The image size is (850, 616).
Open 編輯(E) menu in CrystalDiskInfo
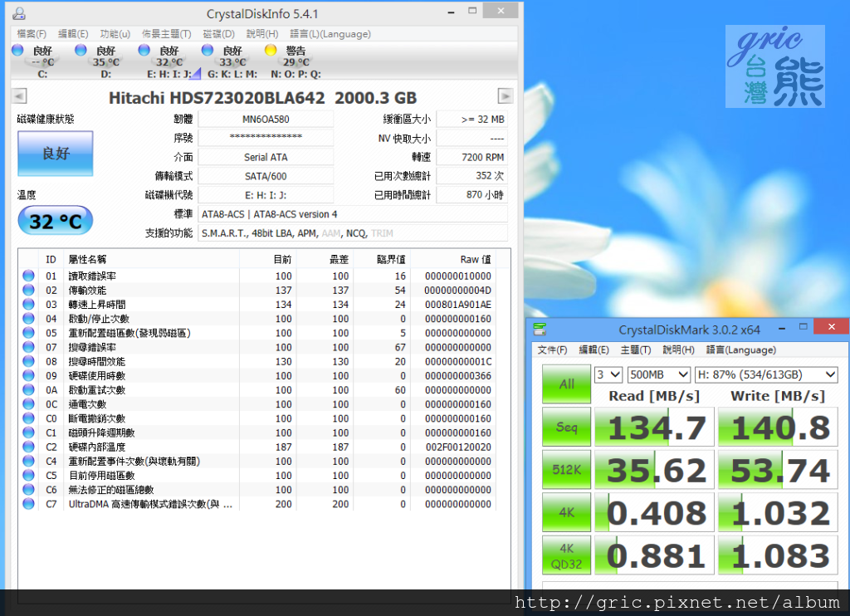[x=73, y=33]
